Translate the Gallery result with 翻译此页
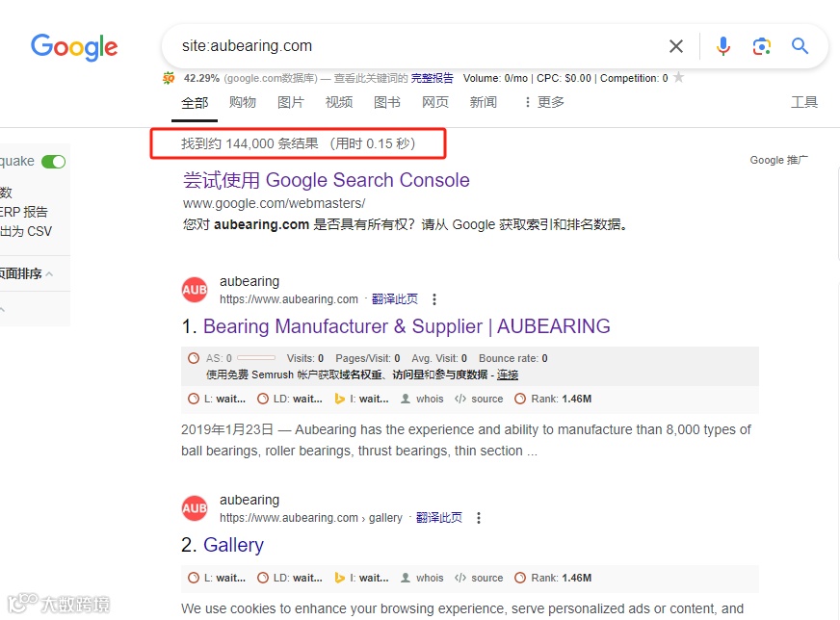The height and width of the screenshot is (620, 840). [x=438, y=518]
